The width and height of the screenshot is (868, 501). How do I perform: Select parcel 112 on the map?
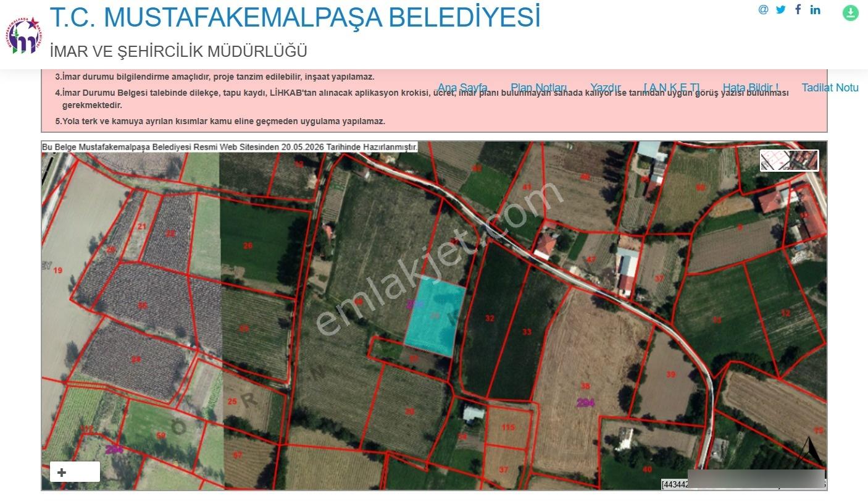pyautogui.click(x=87, y=429)
